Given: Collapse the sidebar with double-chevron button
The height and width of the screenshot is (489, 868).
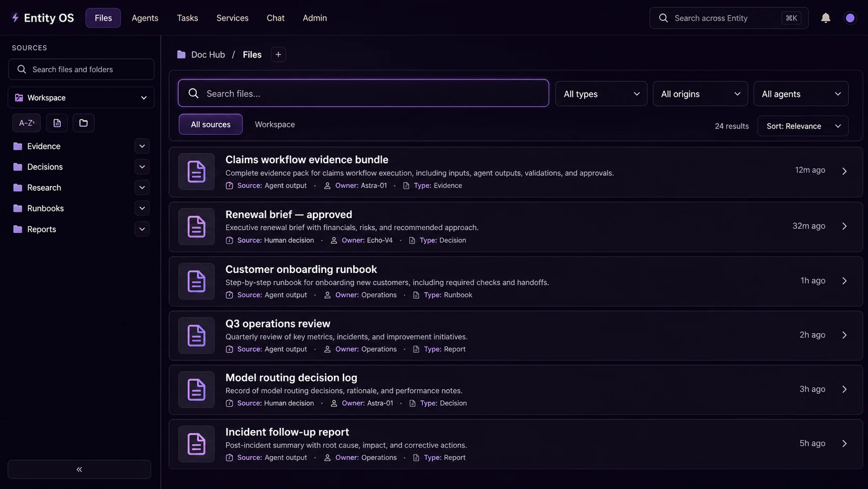Looking at the screenshot, I should [x=79, y=469].
